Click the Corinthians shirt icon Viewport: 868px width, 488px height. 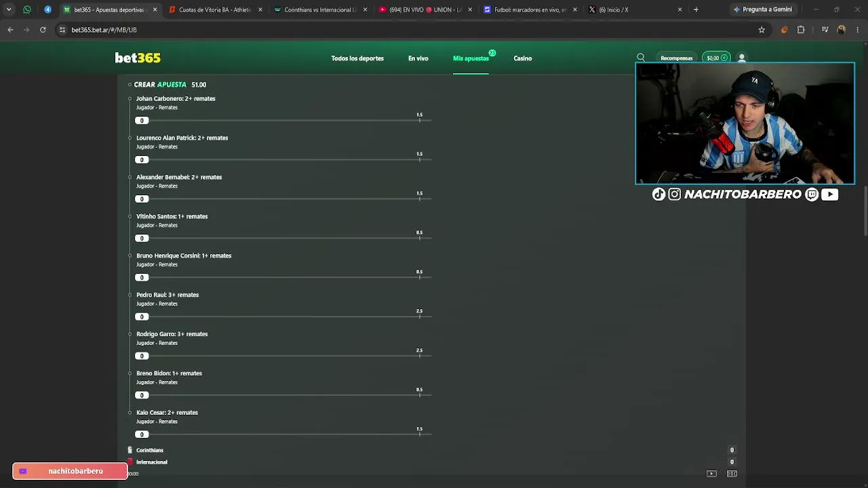point(130,450)
